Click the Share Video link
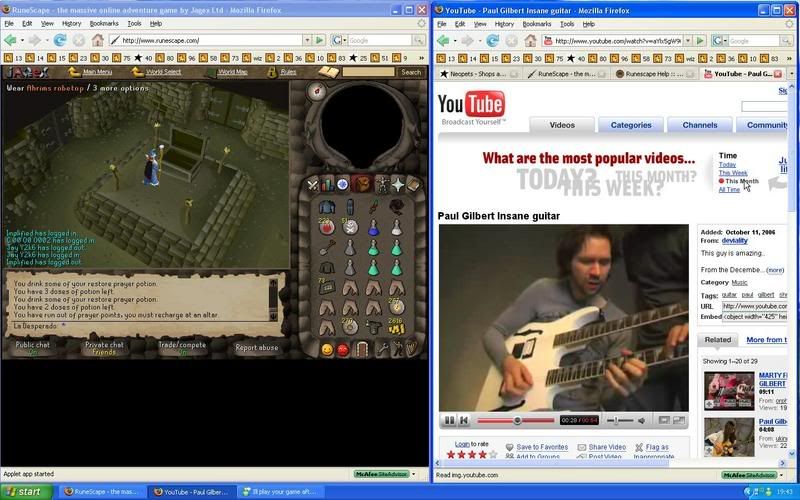Viewport: 800px width, 500px height. coord(607,447)
